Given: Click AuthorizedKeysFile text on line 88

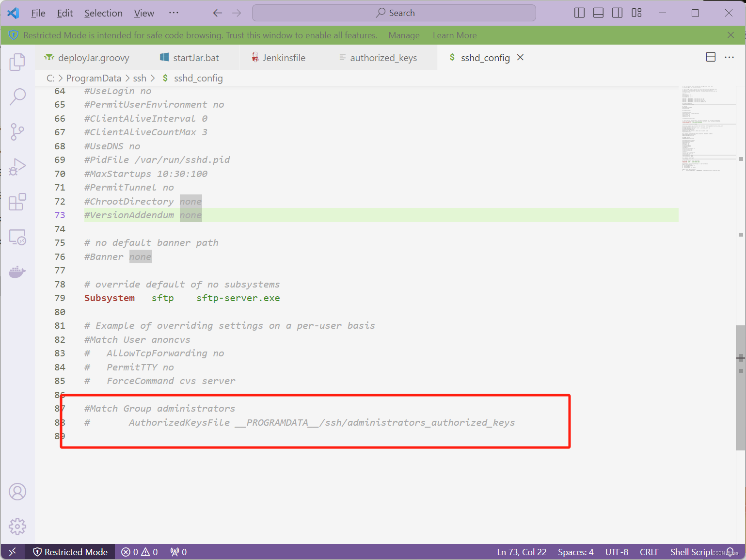Looking at the screenshot, I should [x=179, y=423].
